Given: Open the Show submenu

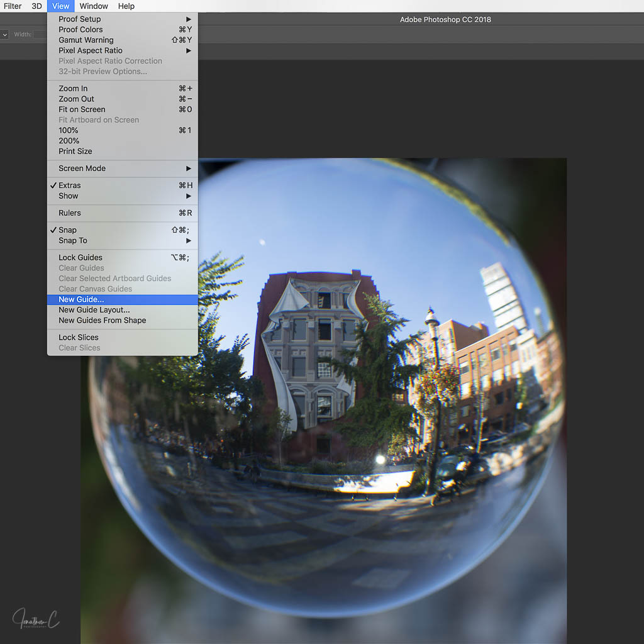Looking at the screenshot, I should click(x=69, y=196).
